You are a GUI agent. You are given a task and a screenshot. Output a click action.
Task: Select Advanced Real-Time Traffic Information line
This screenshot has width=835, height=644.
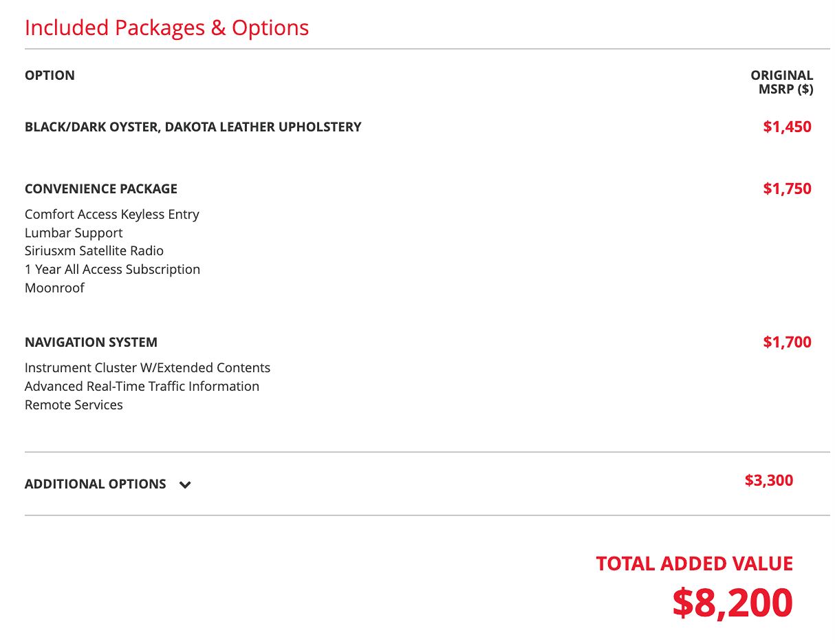142,387
